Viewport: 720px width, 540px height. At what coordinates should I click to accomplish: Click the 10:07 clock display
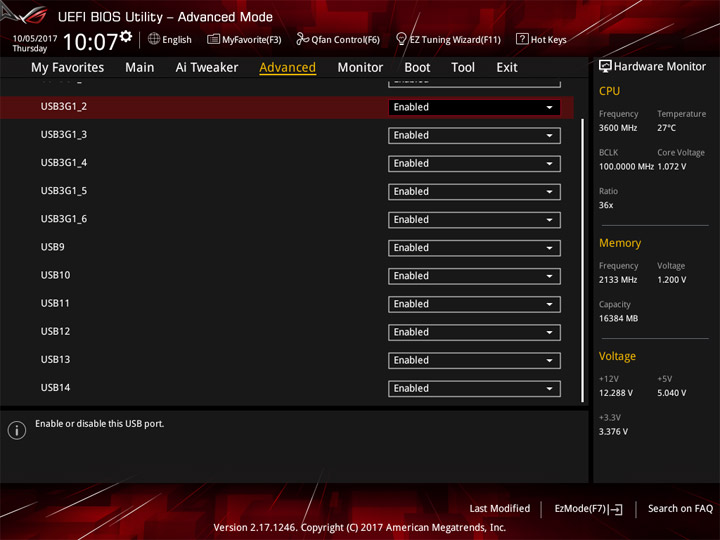(x=90, y=42)
